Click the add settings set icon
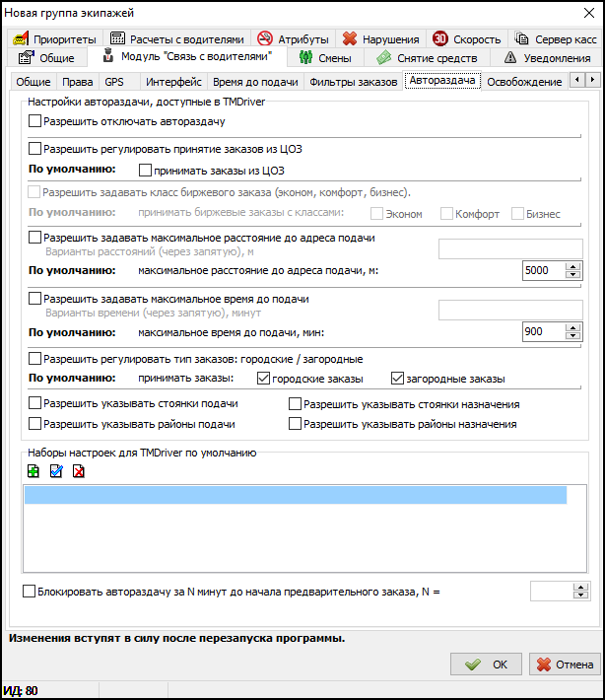The height and width of the screenshot is (700, 605). 34,471
